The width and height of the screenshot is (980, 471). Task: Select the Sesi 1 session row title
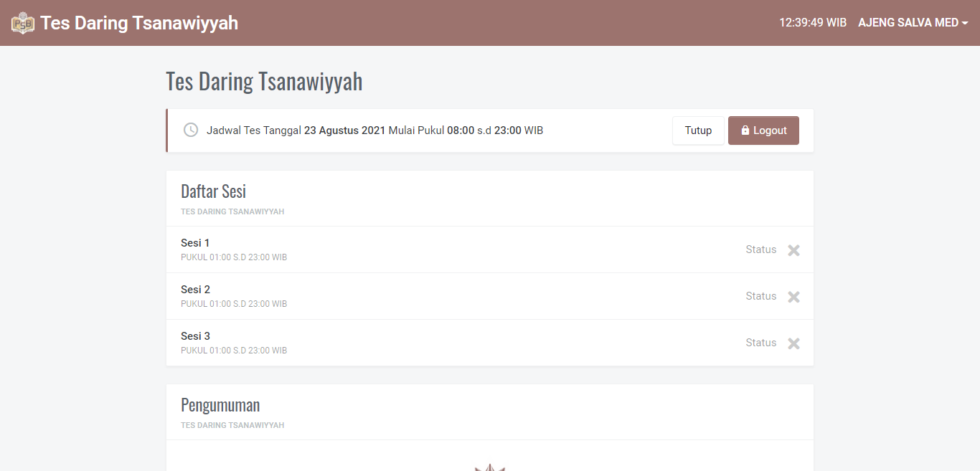(195, 243)
